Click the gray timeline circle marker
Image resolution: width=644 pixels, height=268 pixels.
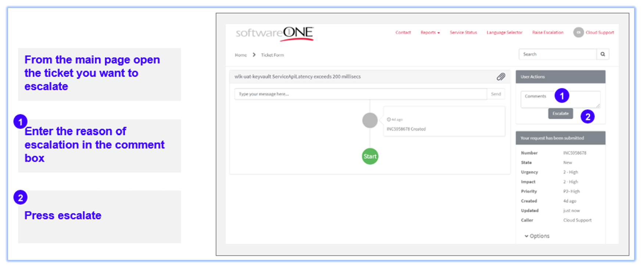click(370, 120)
